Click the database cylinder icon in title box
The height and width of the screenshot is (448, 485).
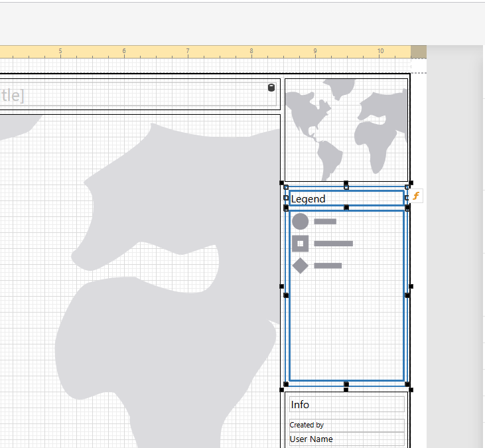(271, 88)
